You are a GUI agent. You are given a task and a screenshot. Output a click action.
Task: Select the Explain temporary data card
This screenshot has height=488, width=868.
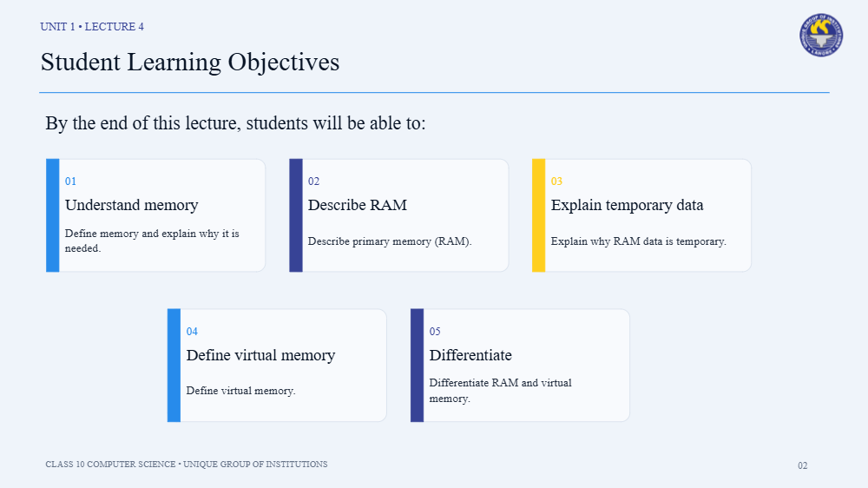(641, 215)
